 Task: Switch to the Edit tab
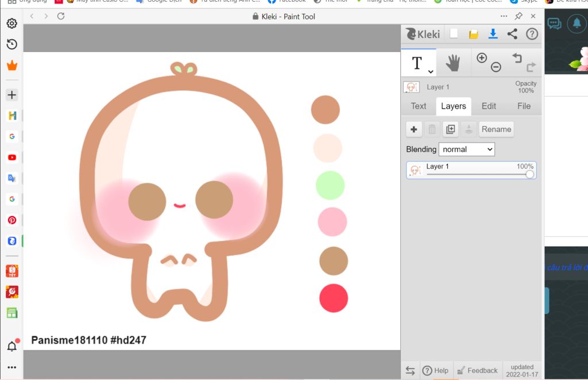tap(489, 106)
